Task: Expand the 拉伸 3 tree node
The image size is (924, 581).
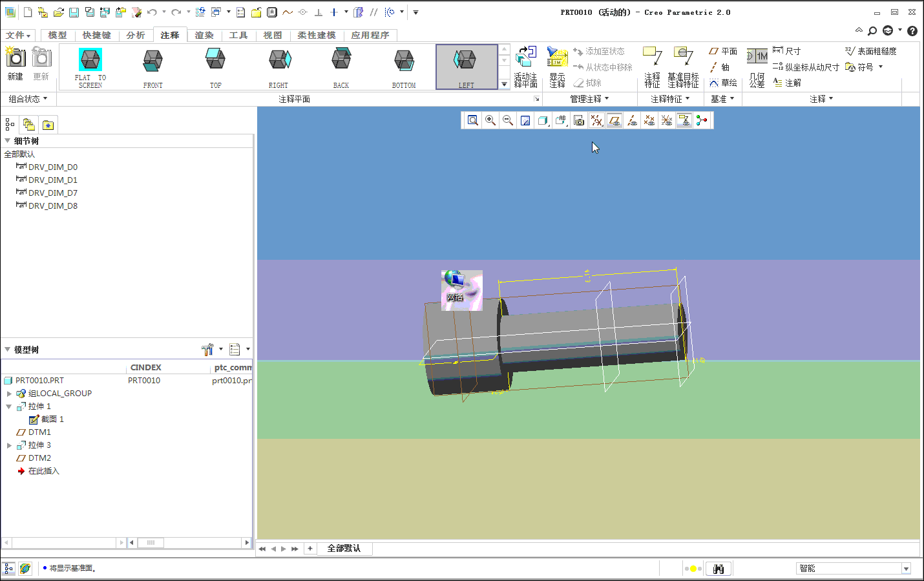Action: tap(9, 445)
